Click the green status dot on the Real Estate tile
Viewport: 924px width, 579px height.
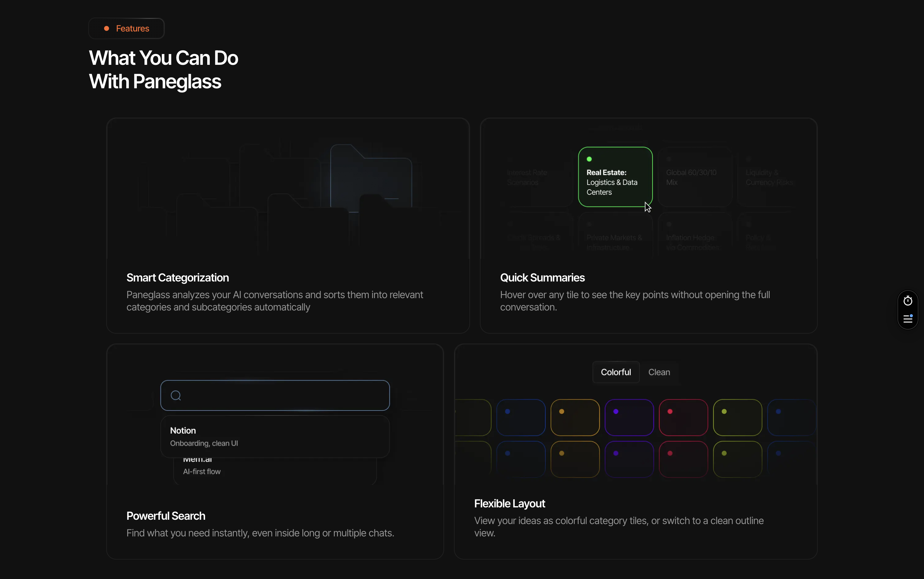coord(589,159)
